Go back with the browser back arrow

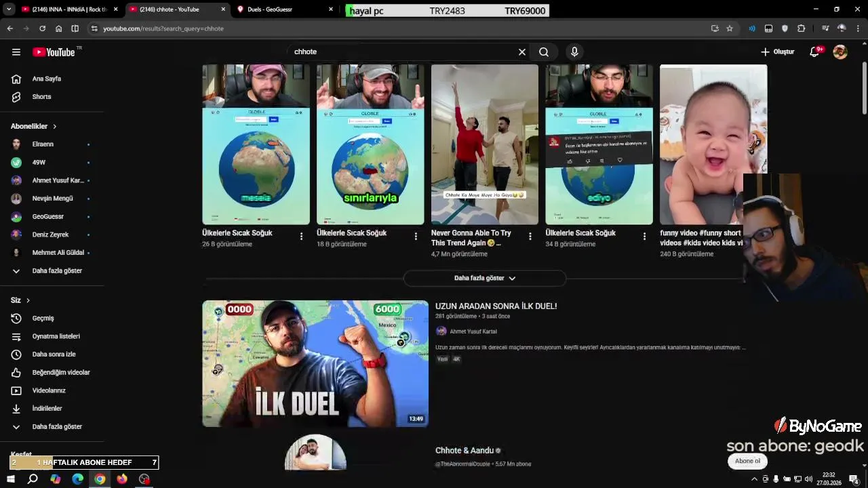(x=9, y=28)
